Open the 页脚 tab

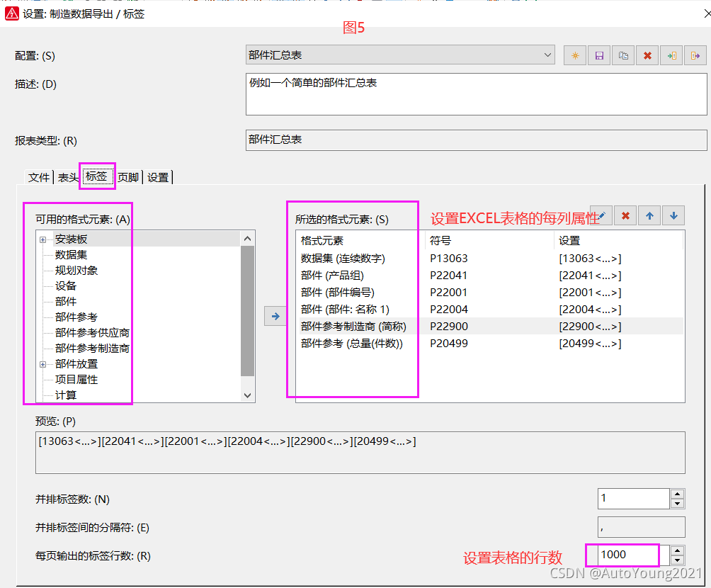point(128,177)
